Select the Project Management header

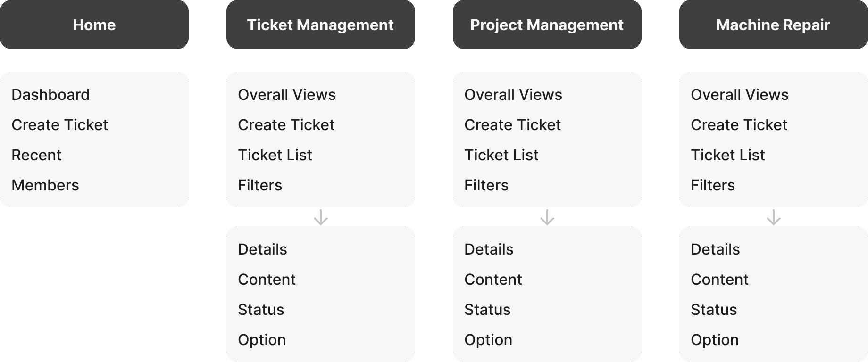click(547, 25)
